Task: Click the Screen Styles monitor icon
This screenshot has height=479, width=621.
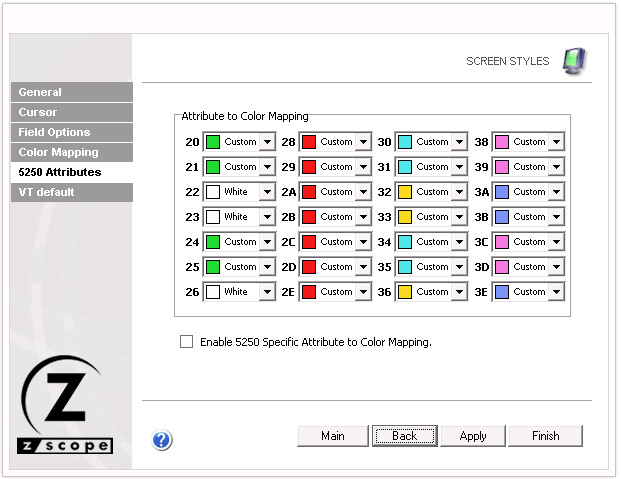Action: click(x=574, y=61)
